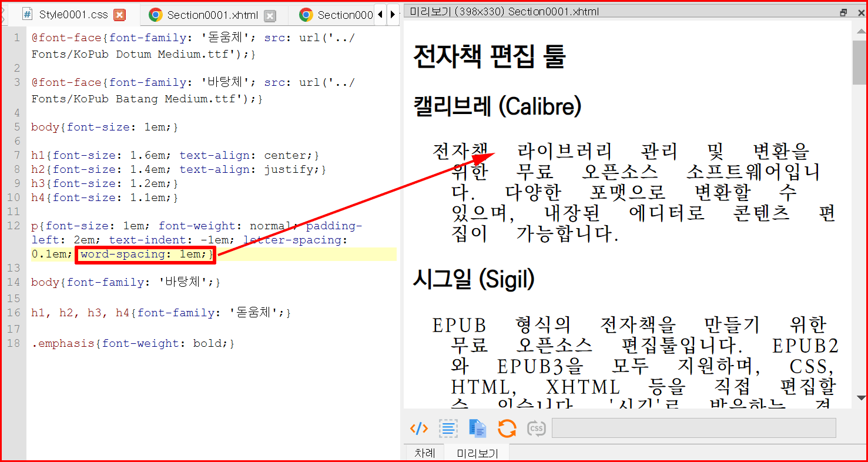Switch to the 미리보기 panel tab
868x462 pixels.
click(477, 453)
